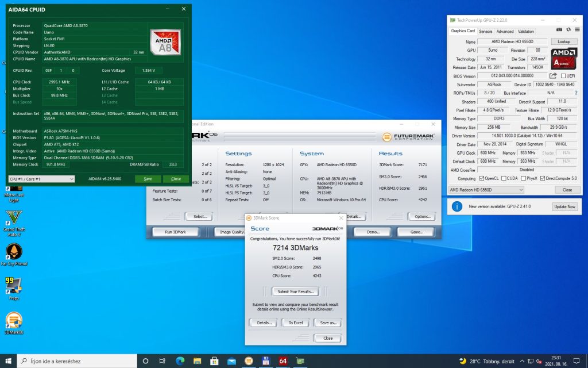Viewport: 588px width, 368px height.
Task: Switch to AIDA64 on the taskbar
Action: click(x=283, y=361)
